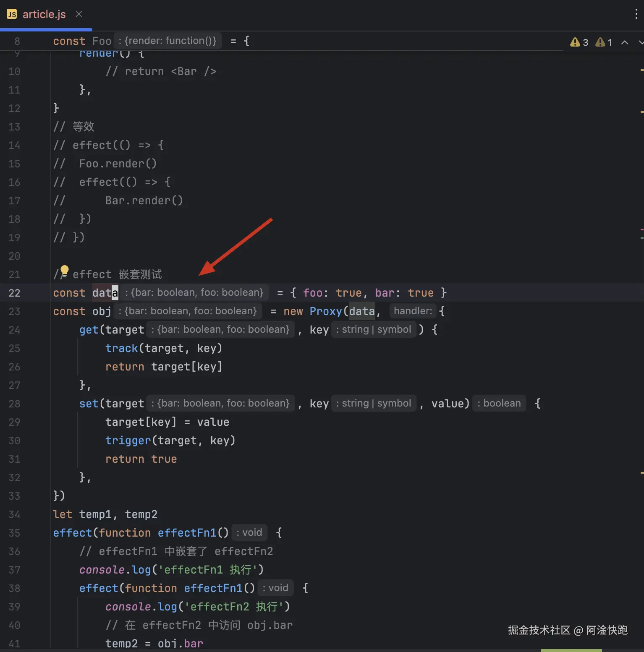Click 'bar: true' on line 22
Screen dimensions: 644x652
coord(404,293)
